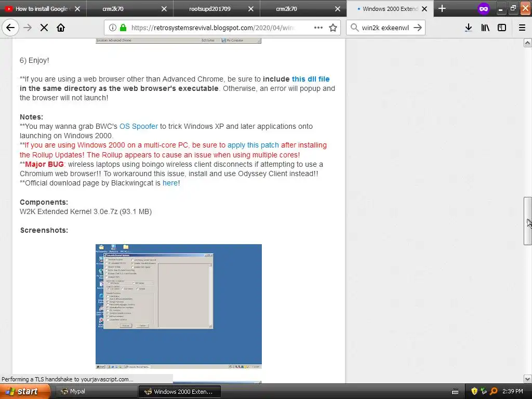Close the Windows 2000 Extended tab
This screenshot has height=399, width=532.
click(x=424, y=9)
